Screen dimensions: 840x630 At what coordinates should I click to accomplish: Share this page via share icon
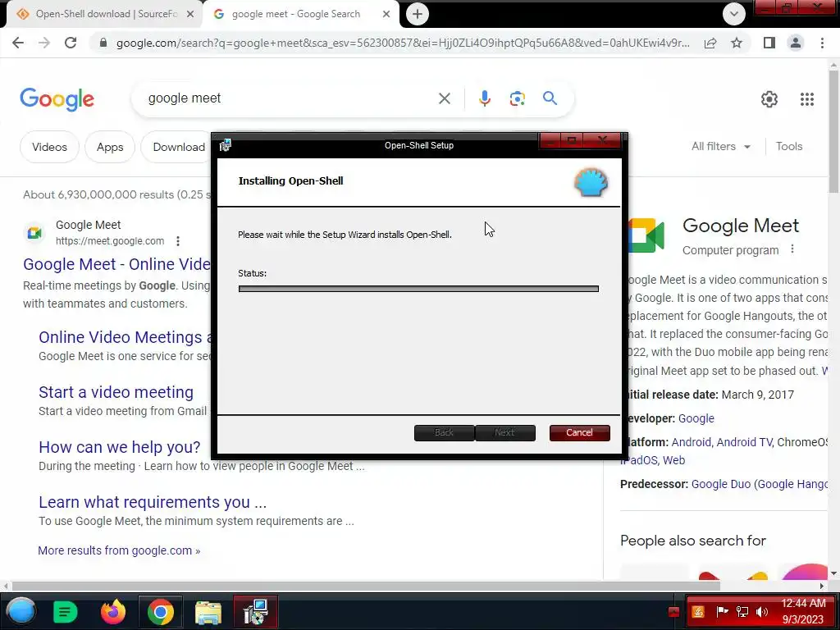(710, 43)
